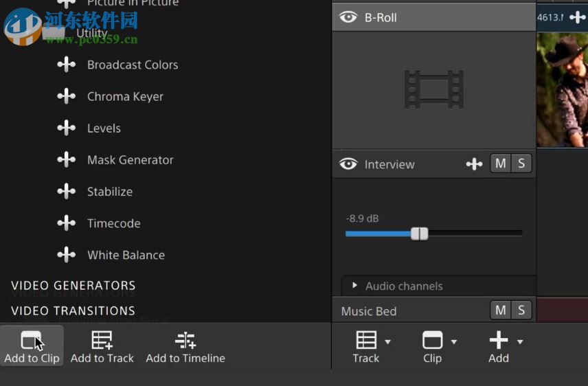Image resolution: width=588 pixels, height=386 pixels.
Task: Click the -8.9 dB volume value
Action: point(362,218)
